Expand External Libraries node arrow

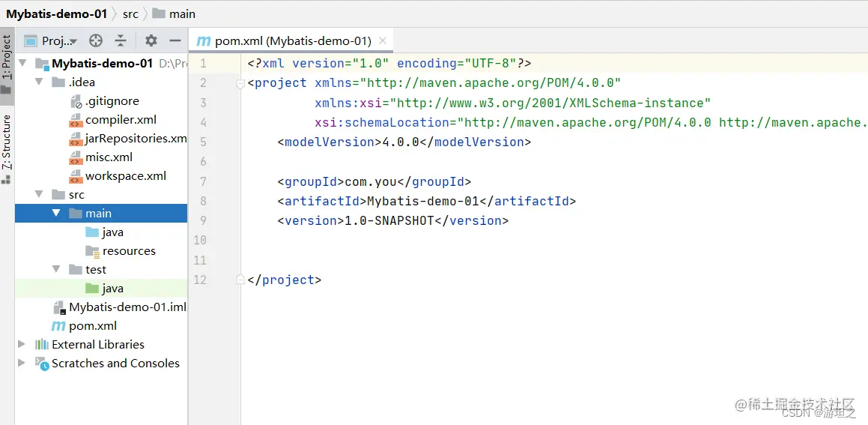coord(22,344)
